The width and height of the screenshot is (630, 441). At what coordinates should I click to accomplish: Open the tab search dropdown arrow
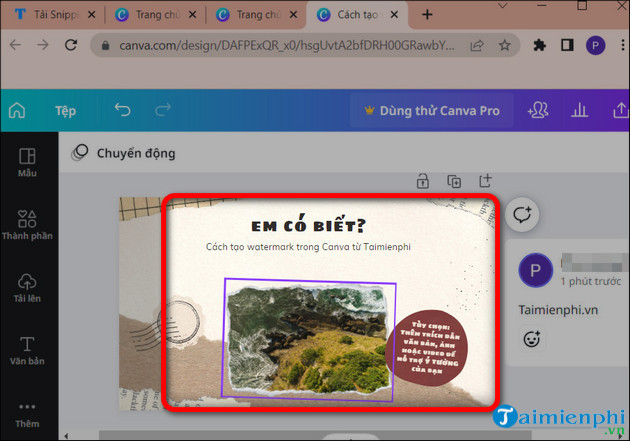pos(503,6)
